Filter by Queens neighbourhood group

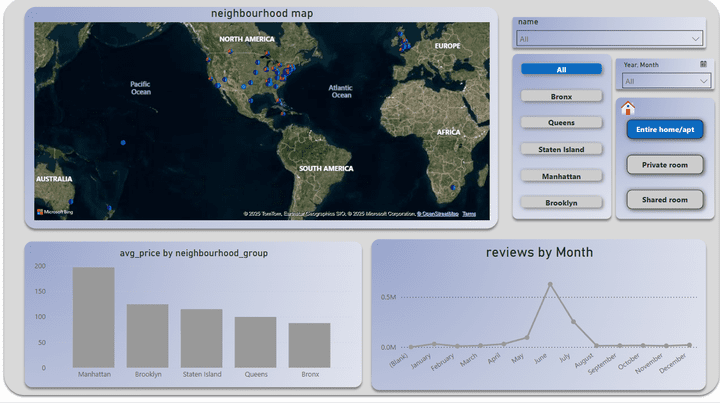[x=561, y=123]
